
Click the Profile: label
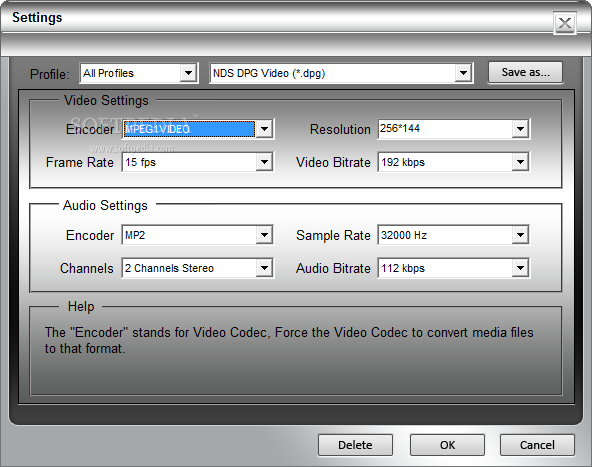(49, 74)
